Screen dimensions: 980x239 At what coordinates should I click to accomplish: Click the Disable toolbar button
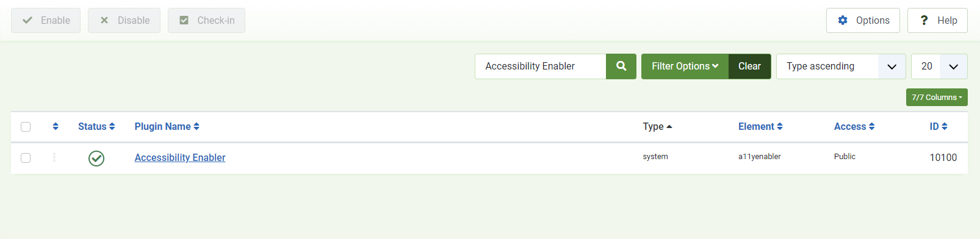(124, 20)
